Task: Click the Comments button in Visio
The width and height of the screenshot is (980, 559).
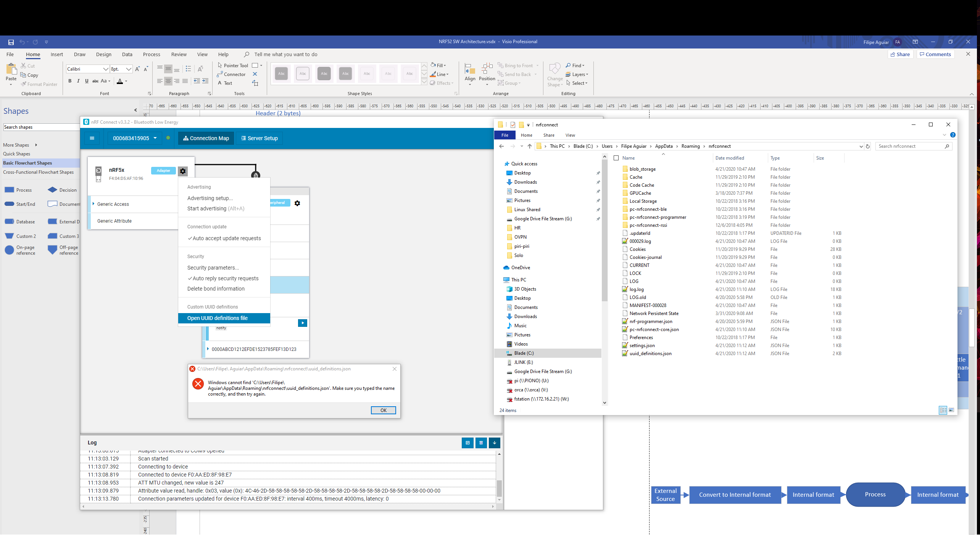Action: (x=935, y=55)
